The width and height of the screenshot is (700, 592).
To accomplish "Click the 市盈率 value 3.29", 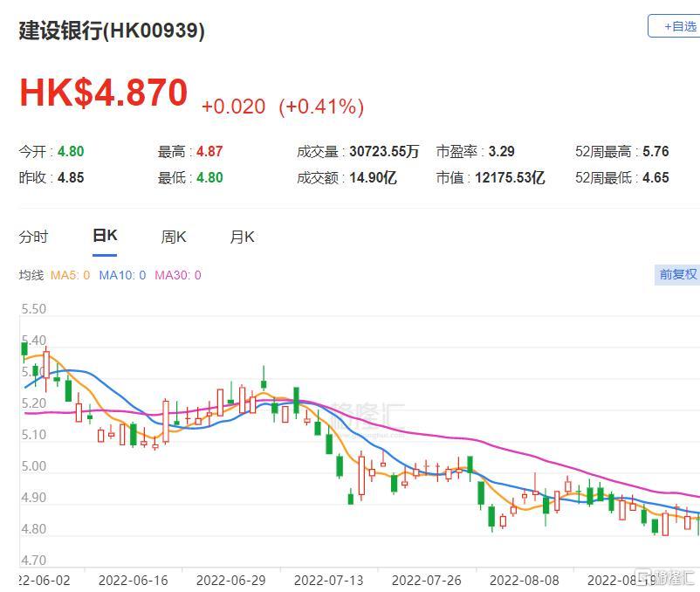I will tap(501, 152).
